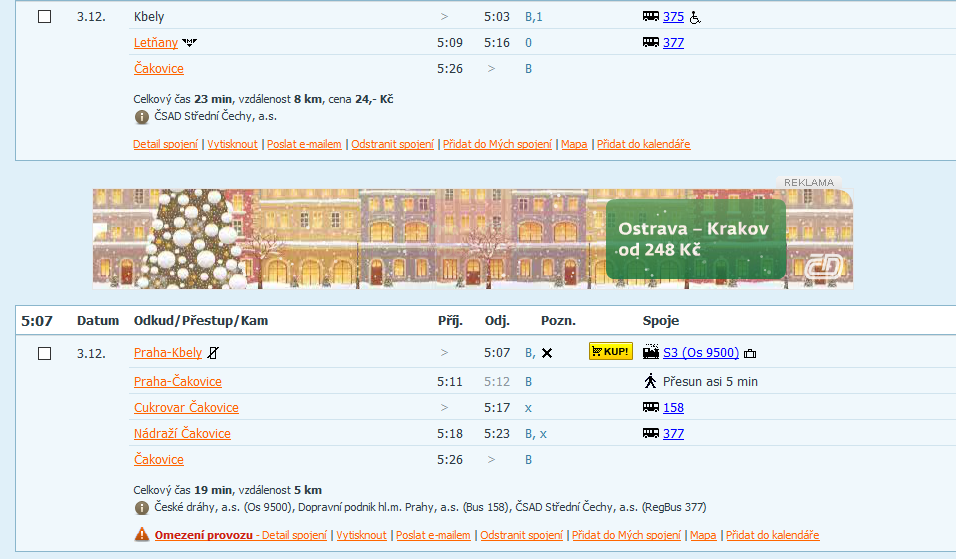
Task: Open Mapa link of the first connection
Action: (x=574, y=144)
